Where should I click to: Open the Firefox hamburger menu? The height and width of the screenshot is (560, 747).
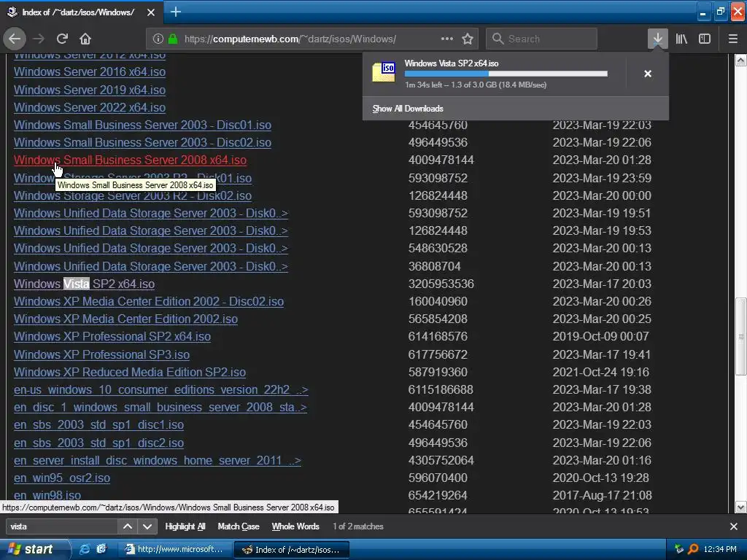pos(733,39)
